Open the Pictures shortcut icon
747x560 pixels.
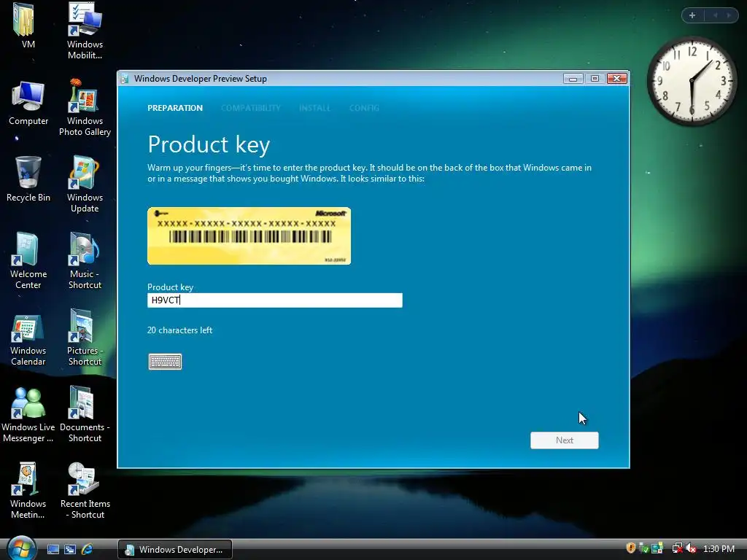(x=85, y=337)
